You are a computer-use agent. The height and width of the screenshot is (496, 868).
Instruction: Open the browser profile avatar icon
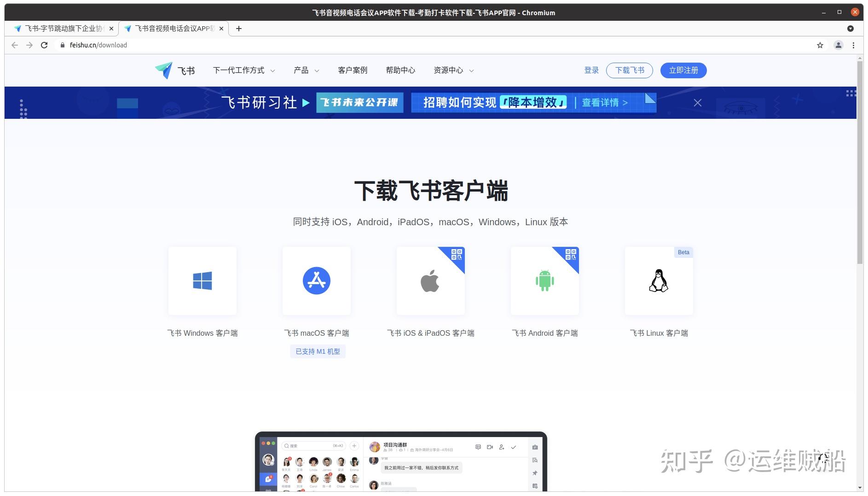(x=839, y=45)
